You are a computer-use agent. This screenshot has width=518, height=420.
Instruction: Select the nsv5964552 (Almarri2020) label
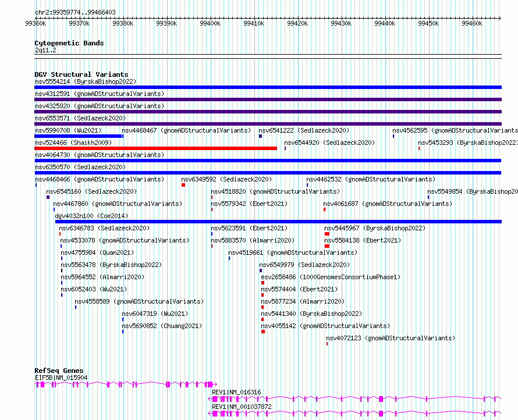[103, 277]
